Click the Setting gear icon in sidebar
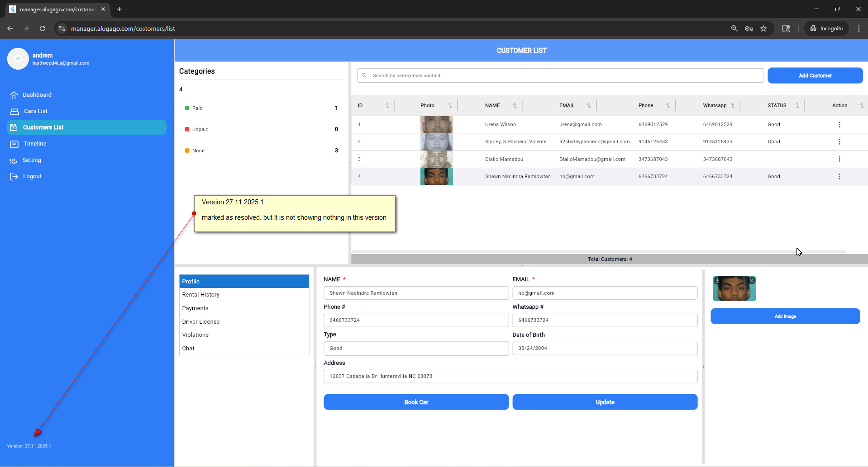 [14, 160]
